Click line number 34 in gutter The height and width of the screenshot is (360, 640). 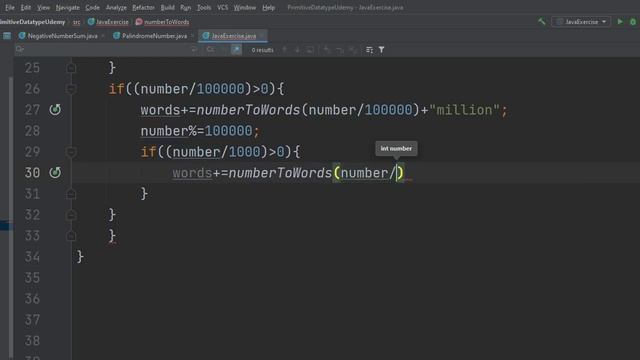32,257
